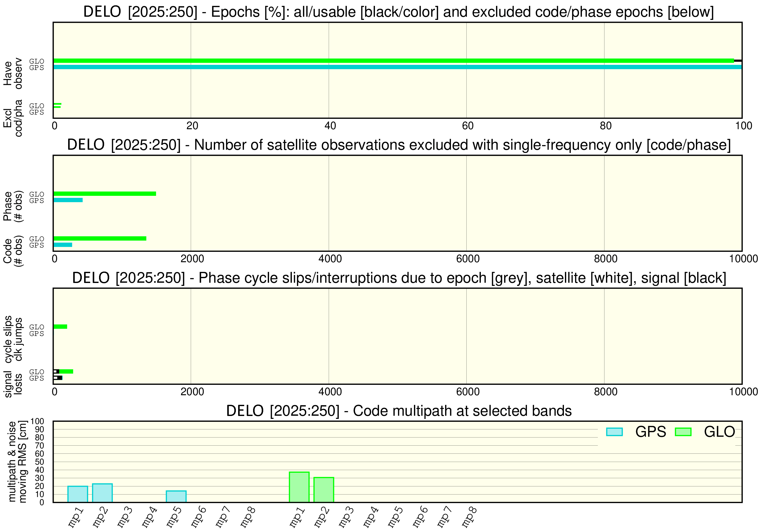Click the GLO label in Phase row

(x=36, y=194)
